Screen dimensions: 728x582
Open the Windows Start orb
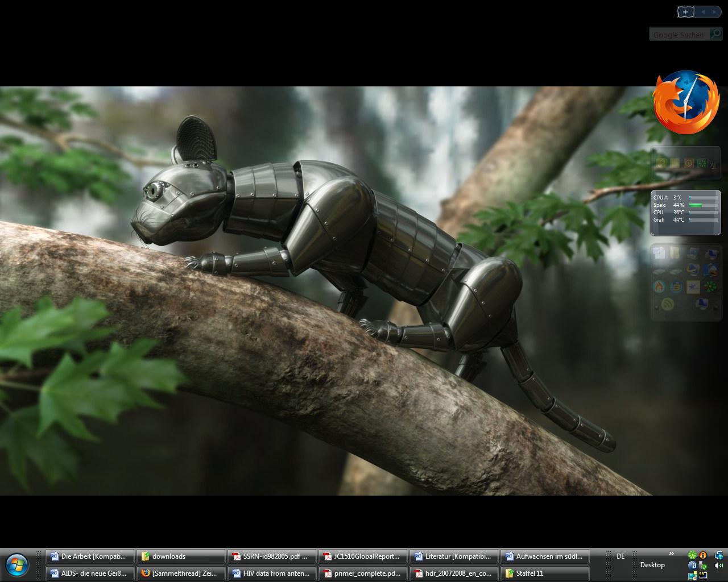click(x=17, y=565)
